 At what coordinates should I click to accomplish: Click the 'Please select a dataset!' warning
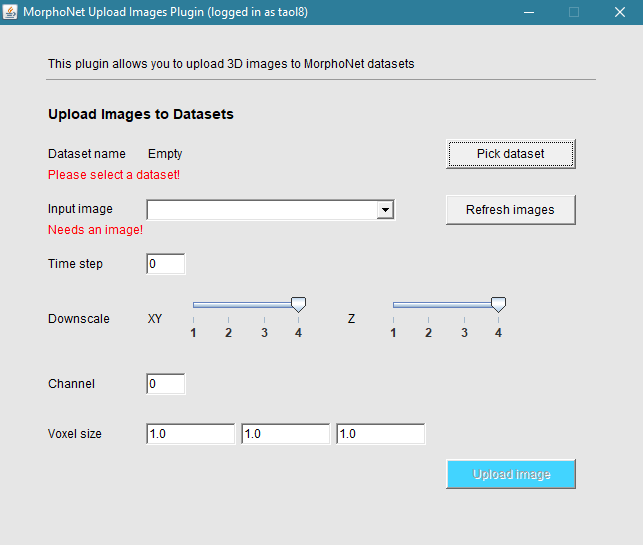[114, 175]
